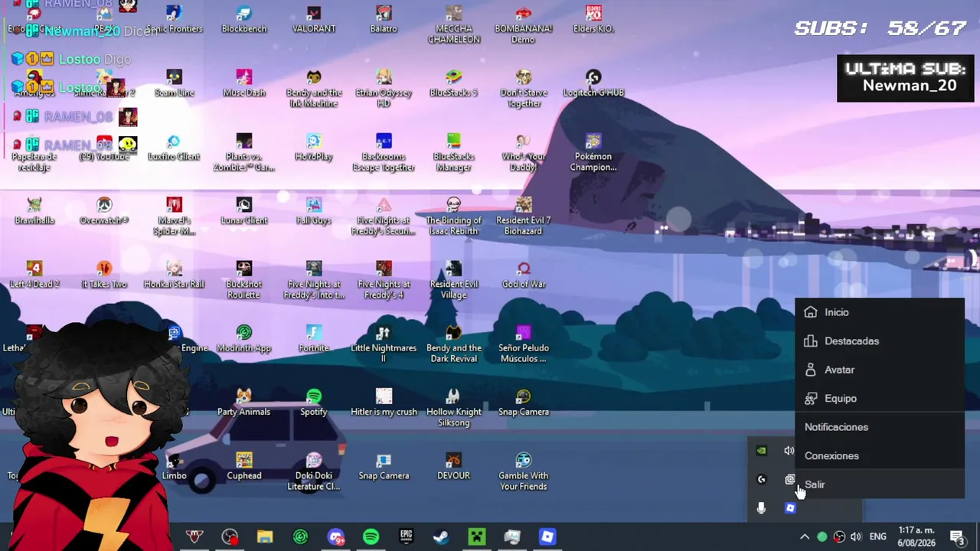
Task: Select the Party Animals desktop icon
Action: (244, 403)
